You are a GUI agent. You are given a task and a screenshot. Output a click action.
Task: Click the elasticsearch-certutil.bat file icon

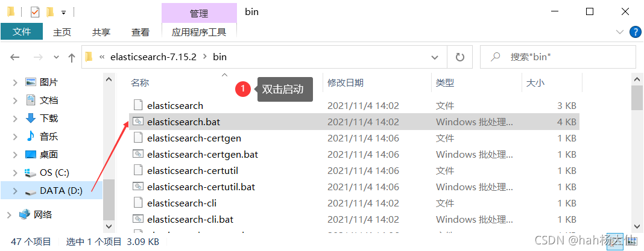pyautogui.click(x=139, y=187)
